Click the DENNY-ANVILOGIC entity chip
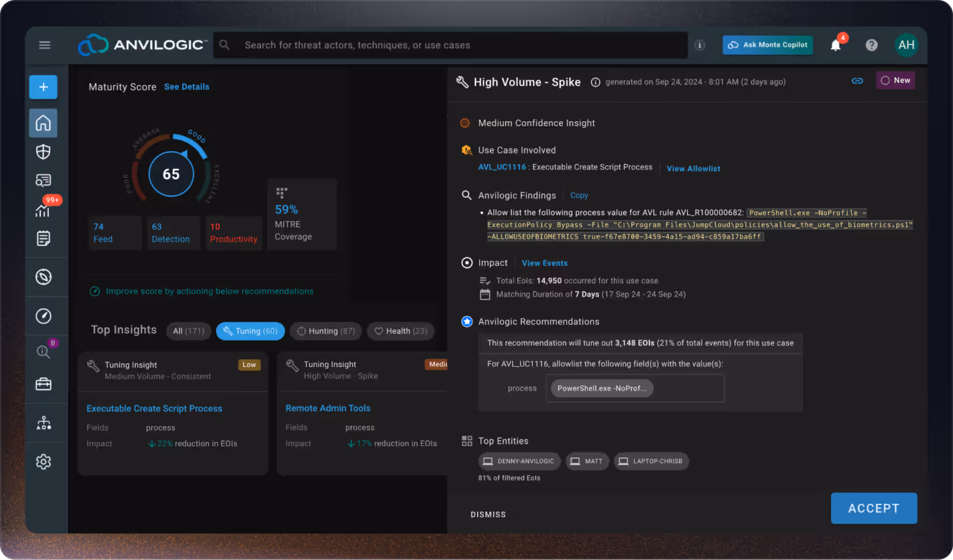The width and height of the screenshot is (953, 560). point(519,461)
